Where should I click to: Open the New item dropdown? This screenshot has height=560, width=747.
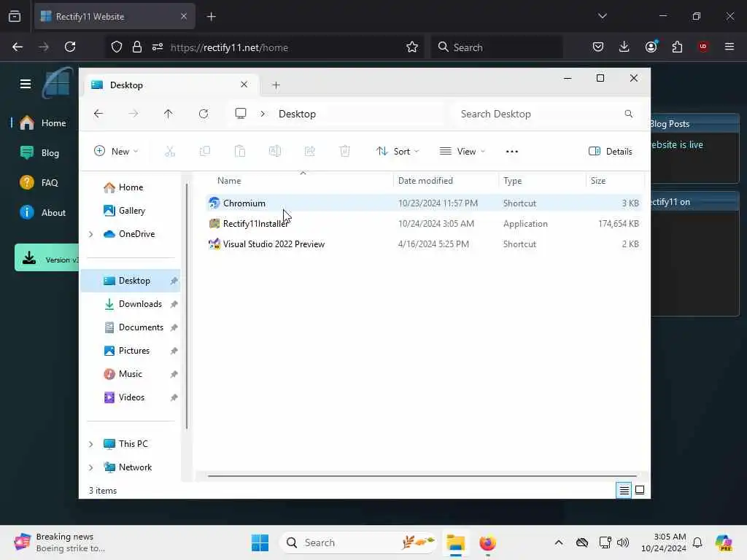click(116, 152)
